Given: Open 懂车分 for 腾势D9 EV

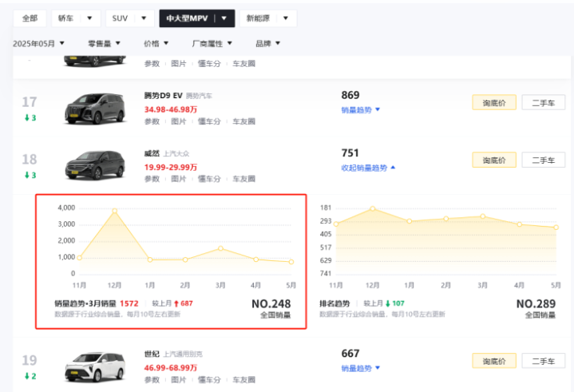Looking at the screenshot, I should tap(209, 121).
